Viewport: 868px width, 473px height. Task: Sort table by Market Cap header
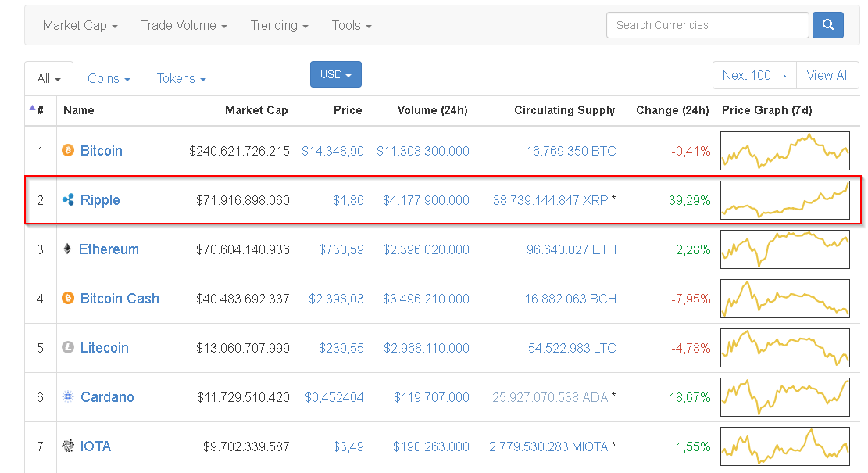(256, 110)
